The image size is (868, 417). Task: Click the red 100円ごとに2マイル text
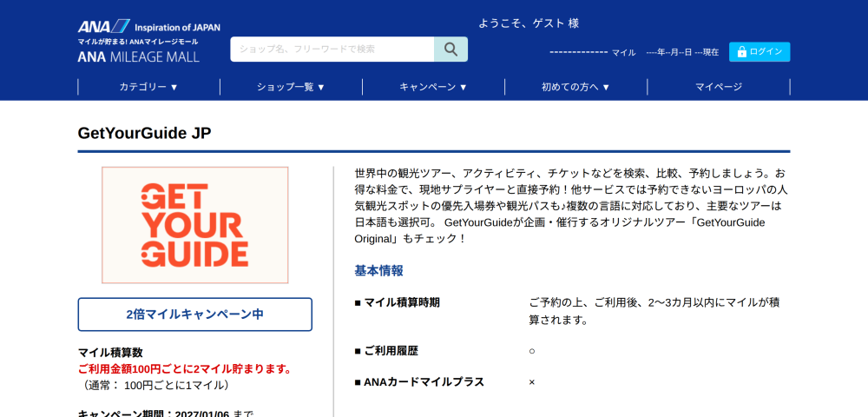[x=185, y=369]
